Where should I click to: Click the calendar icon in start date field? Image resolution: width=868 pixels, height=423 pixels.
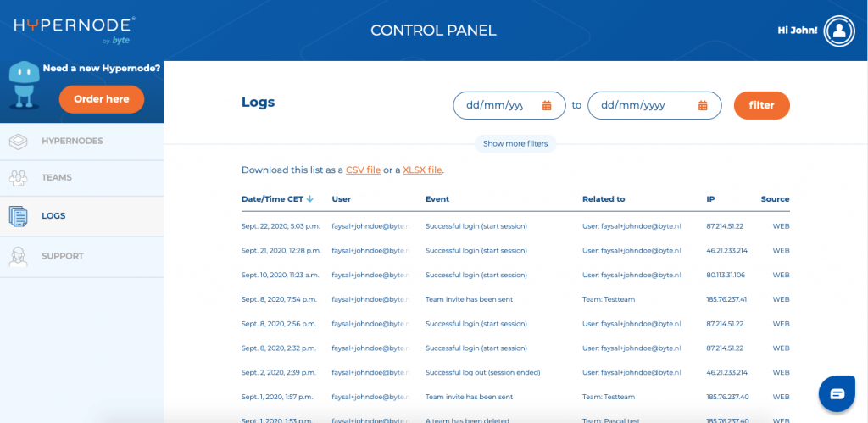(x=547, y=106)
